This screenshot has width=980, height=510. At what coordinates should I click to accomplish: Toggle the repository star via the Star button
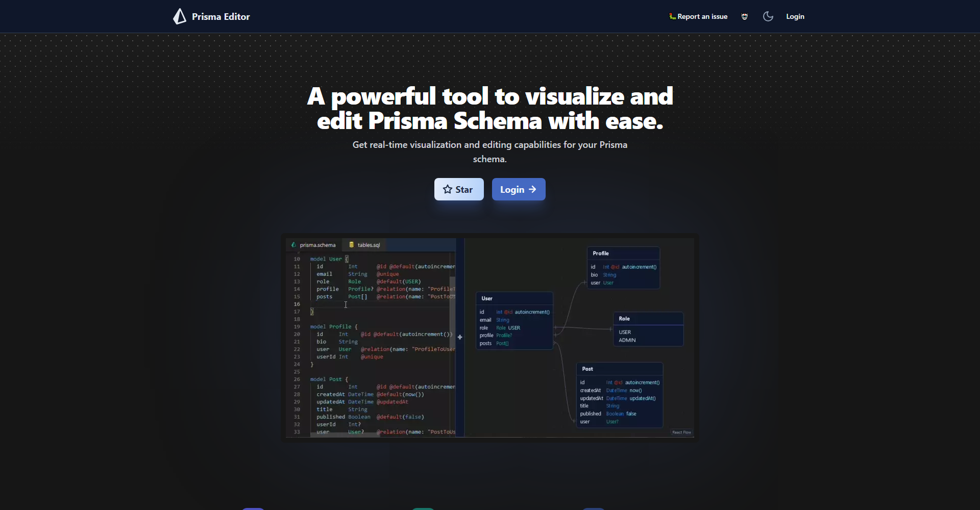click(458, 189)
